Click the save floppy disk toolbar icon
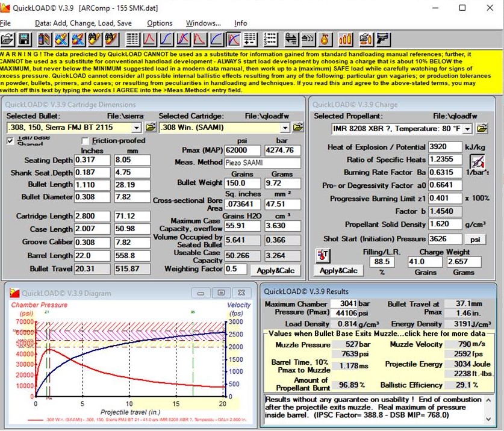 pos(25,39)
